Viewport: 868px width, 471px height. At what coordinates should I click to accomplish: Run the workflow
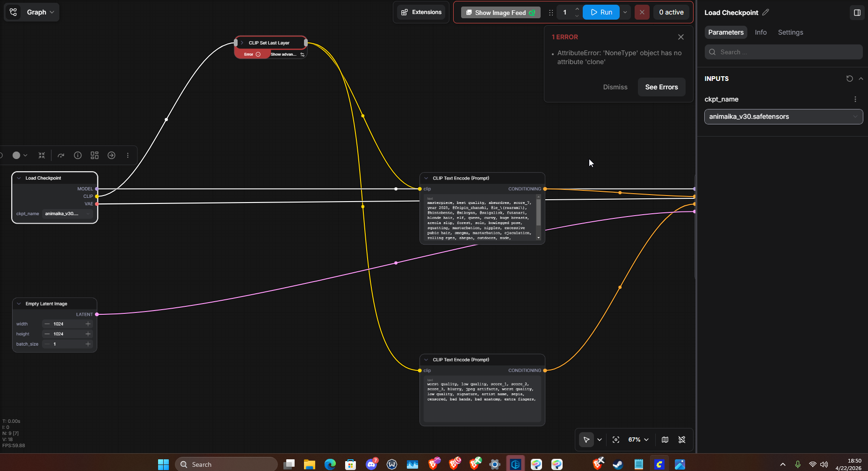pyautogui.click(x=601, y=12)
